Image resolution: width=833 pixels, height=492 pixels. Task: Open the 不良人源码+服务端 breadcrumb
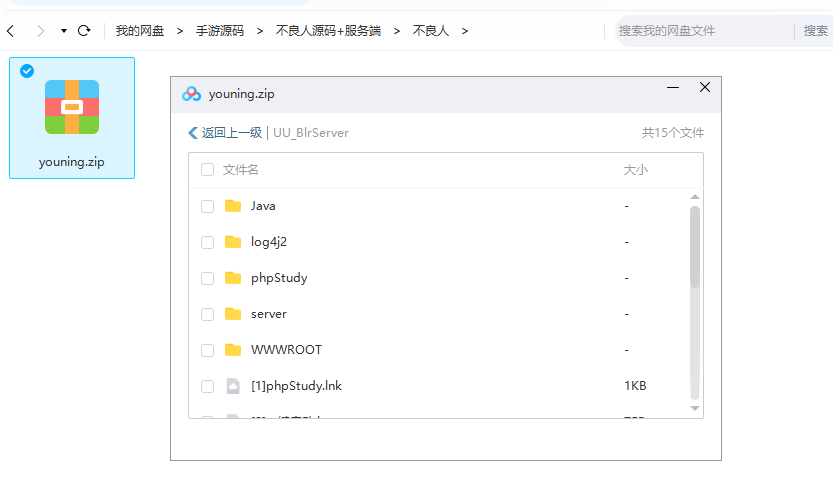(x=328, y=31)
